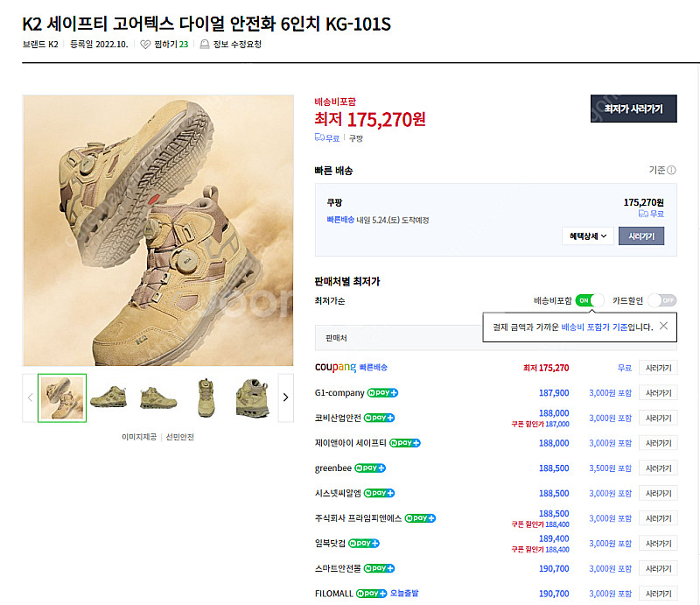Open the G1-company seller link
This screenshot has height=605, width=700.
pos(339,393)
